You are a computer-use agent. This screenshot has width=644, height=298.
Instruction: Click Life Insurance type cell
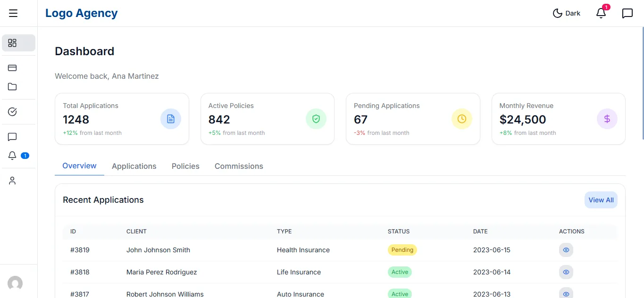pos(299,272)
